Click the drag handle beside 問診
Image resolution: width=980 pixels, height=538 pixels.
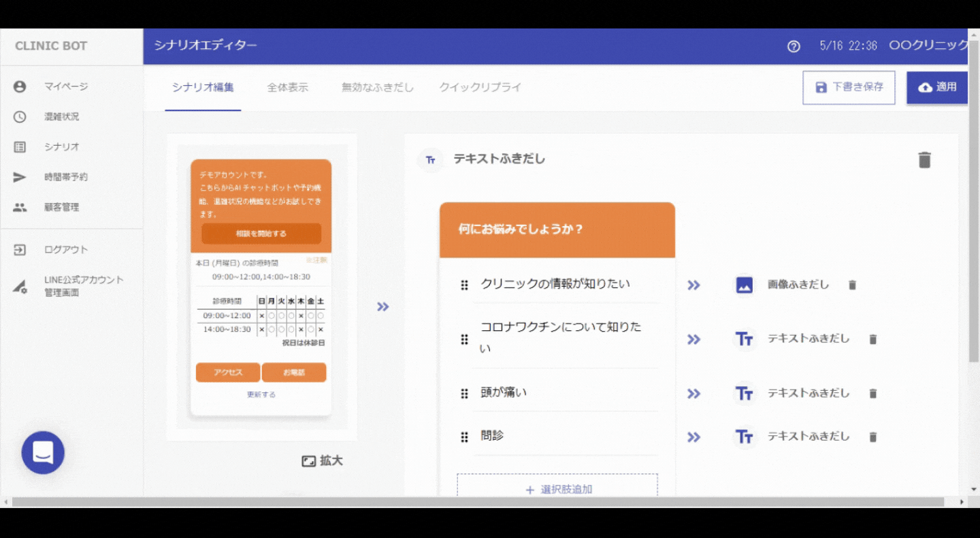coord(464,437)
